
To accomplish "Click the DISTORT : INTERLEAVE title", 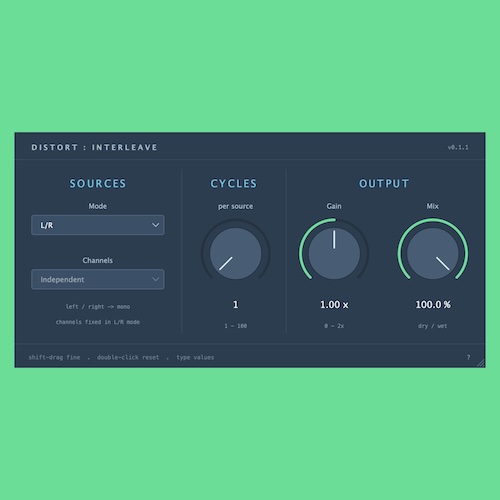I will (x=94, y=147).
